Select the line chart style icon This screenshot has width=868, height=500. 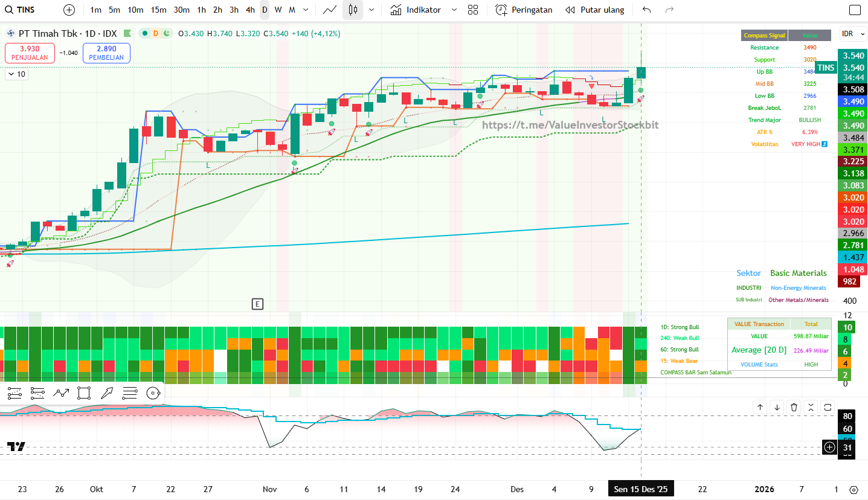330,10
